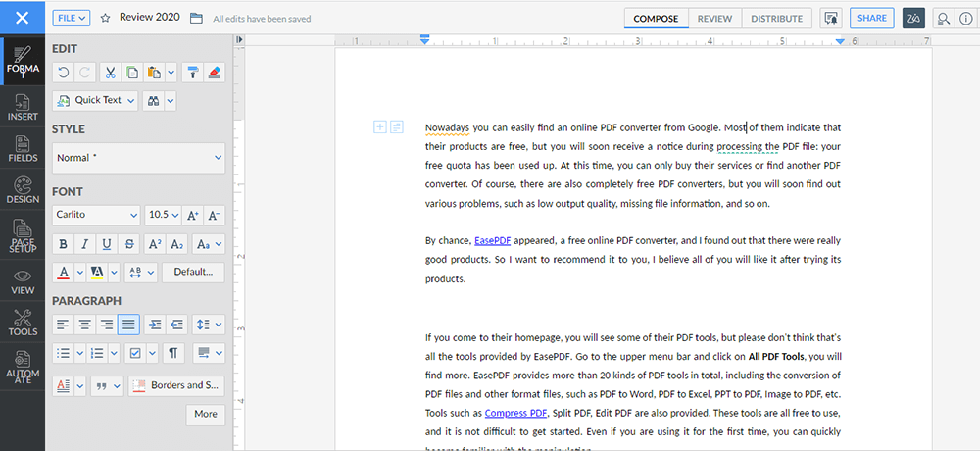Mark the document as favorite star
Image resolution: width=980 pixels, height=451 pixels.
[105, 18]
